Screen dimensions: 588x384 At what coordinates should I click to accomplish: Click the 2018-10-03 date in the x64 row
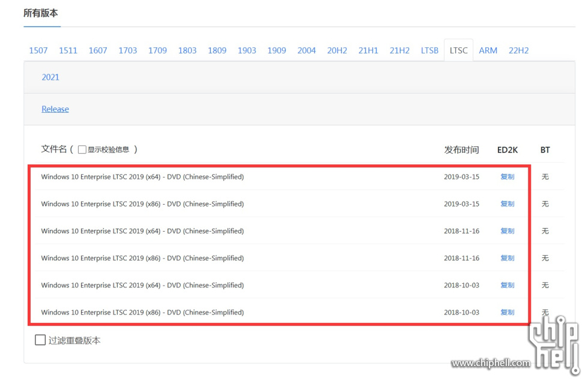[462, 285]
